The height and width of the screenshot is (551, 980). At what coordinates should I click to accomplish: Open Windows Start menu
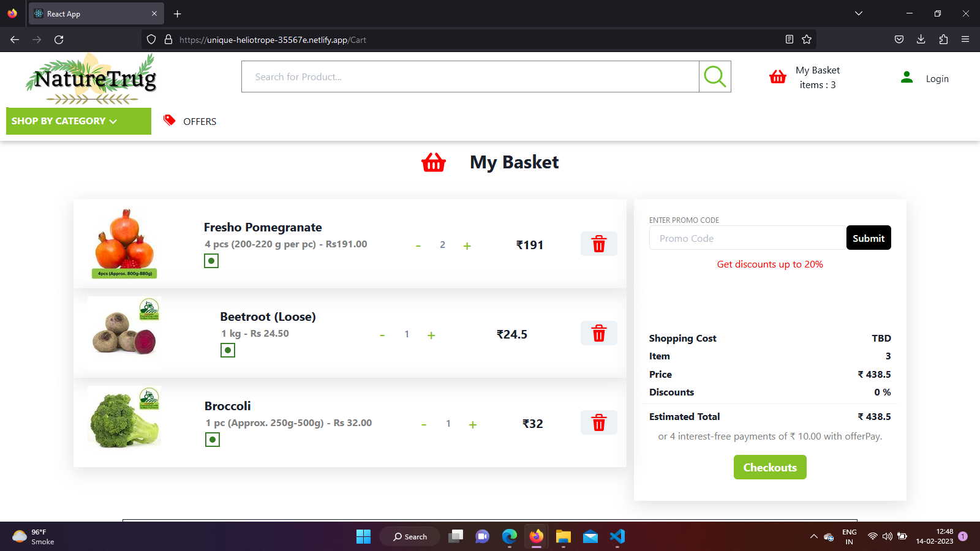(x=364, y=536)
